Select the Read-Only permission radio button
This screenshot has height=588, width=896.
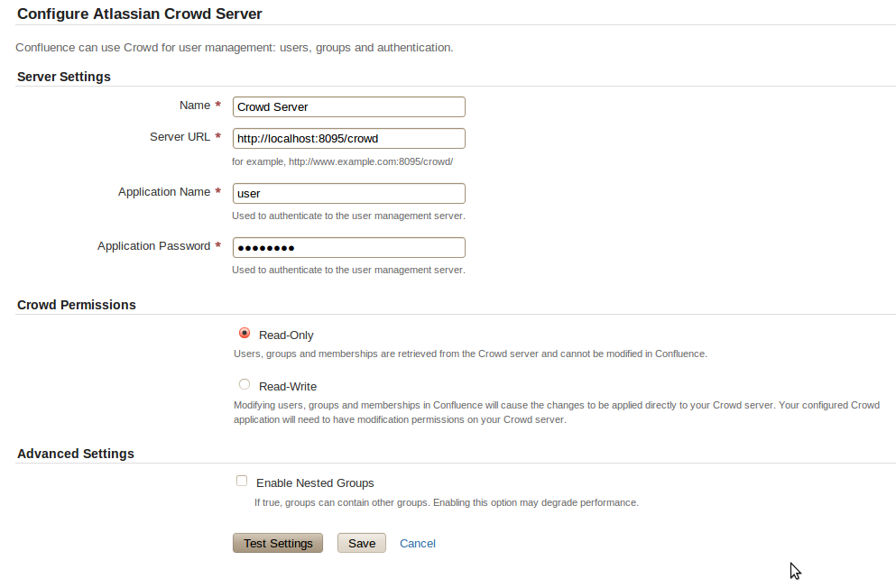point(245,333)
